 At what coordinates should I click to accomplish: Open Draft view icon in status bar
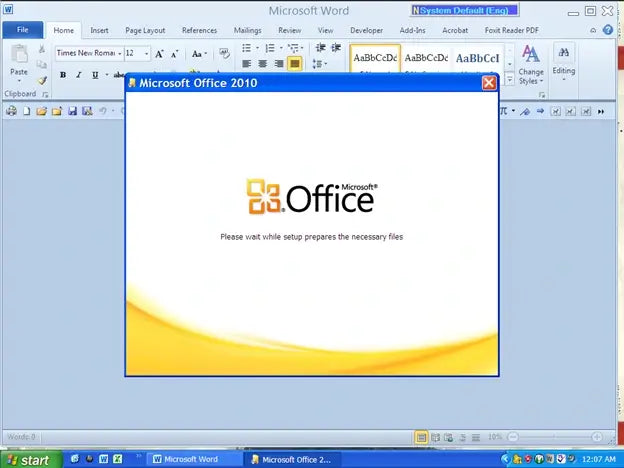click(x=476, y=438)
